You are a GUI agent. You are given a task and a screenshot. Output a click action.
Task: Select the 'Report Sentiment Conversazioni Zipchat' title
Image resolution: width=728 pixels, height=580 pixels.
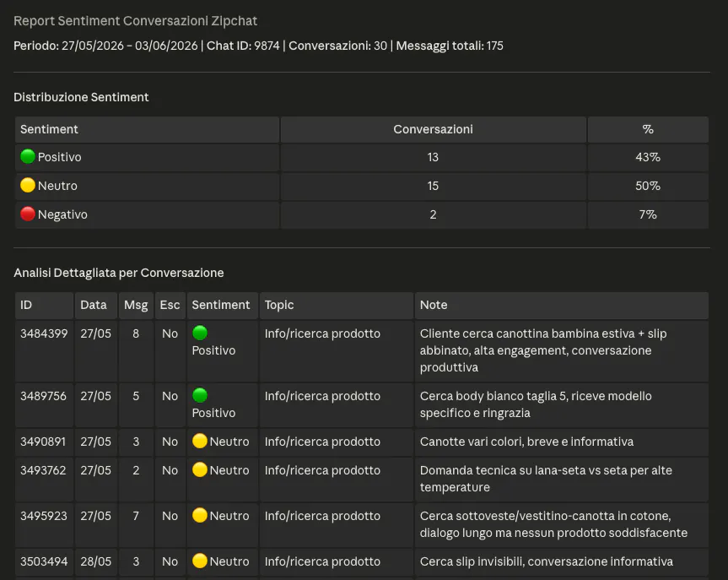tap(135, 21)
